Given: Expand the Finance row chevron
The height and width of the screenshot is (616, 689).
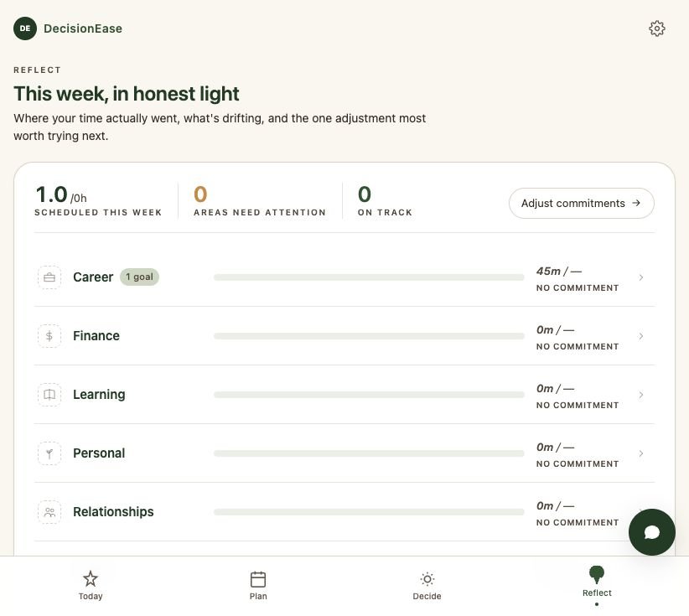Looking at the screenshot, I should click(641, 336).
